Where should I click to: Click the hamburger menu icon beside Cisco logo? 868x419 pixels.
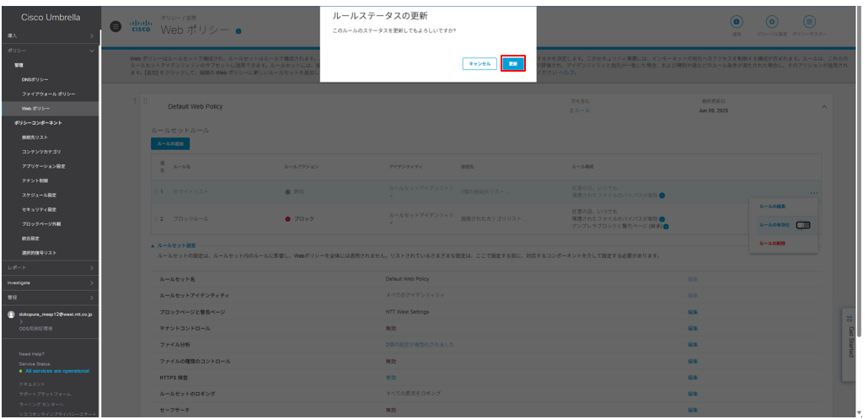[115, 27]
